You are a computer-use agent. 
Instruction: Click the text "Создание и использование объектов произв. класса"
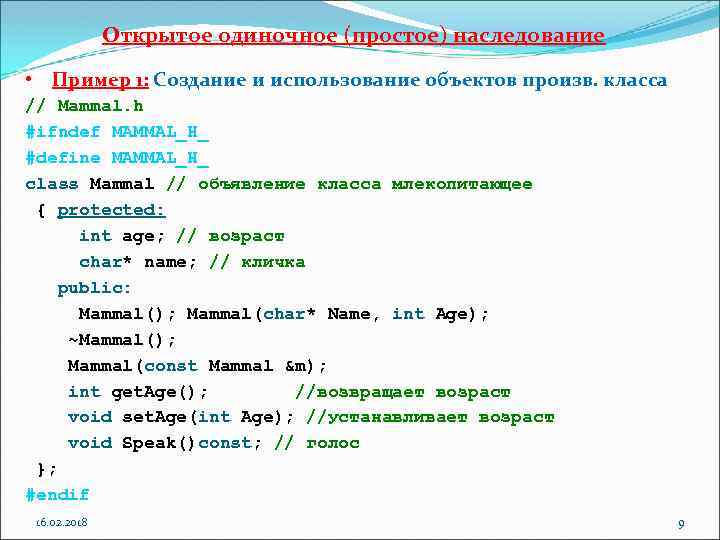[410, 80]
